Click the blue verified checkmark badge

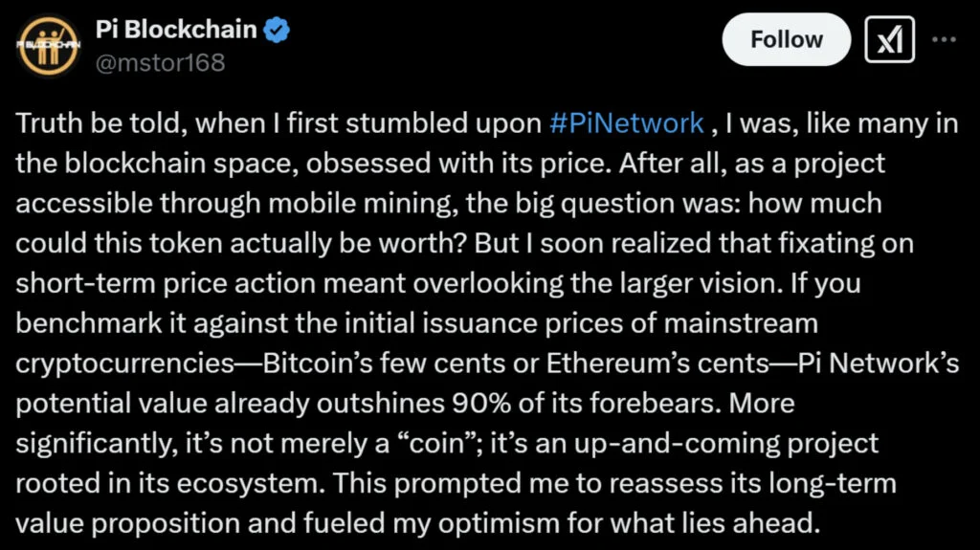coord(278,30)
